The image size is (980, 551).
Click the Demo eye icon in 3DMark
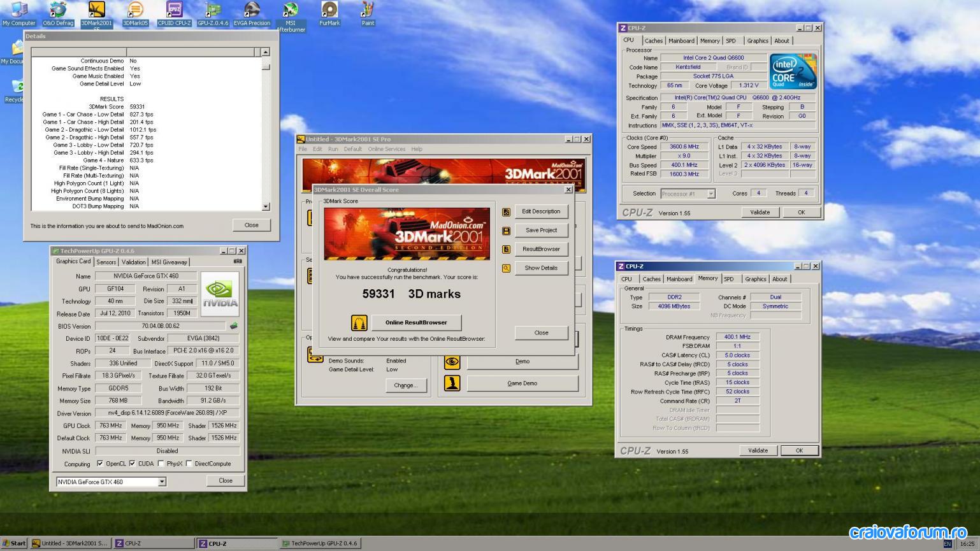point(452,361)
